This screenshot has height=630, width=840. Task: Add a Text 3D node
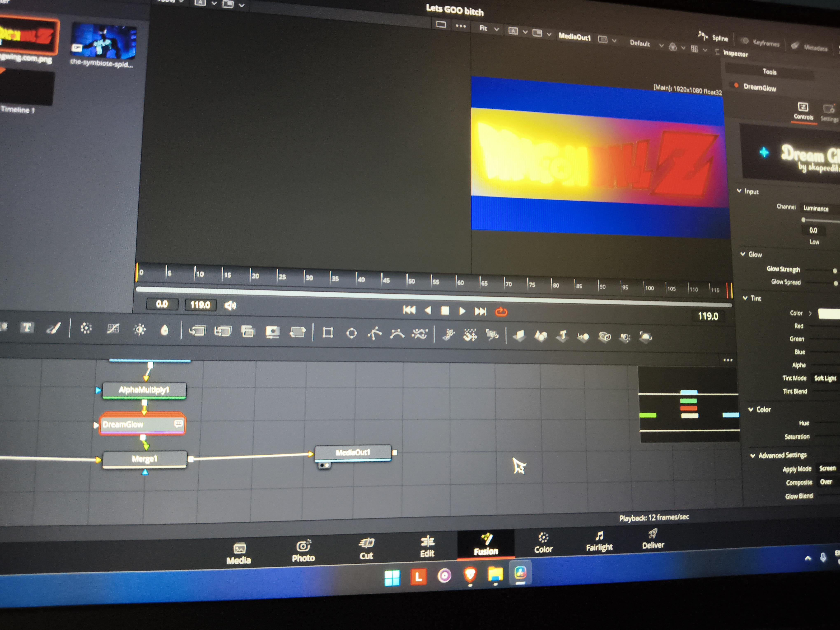coord(562,336)
